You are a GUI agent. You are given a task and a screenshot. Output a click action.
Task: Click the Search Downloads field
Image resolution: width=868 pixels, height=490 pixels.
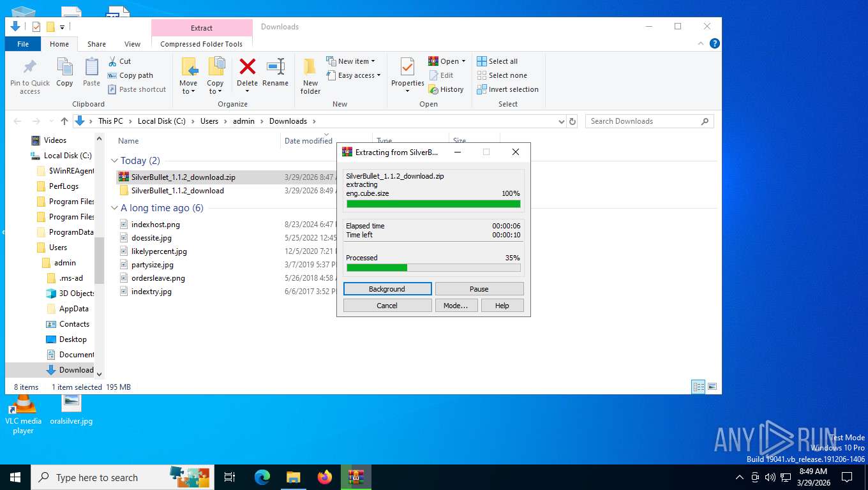coord(648,121)
